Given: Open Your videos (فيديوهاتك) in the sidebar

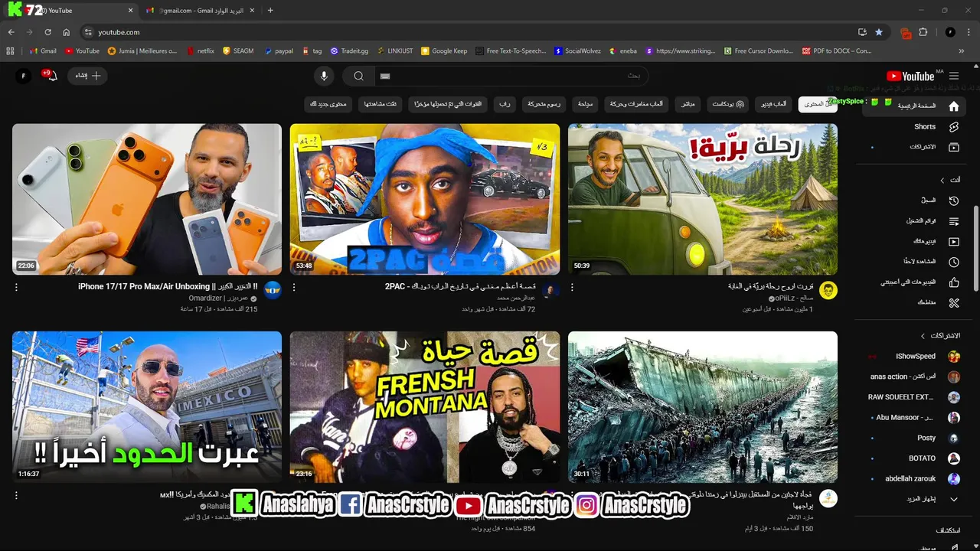Looking at the screenshot, I should point(913,241).
